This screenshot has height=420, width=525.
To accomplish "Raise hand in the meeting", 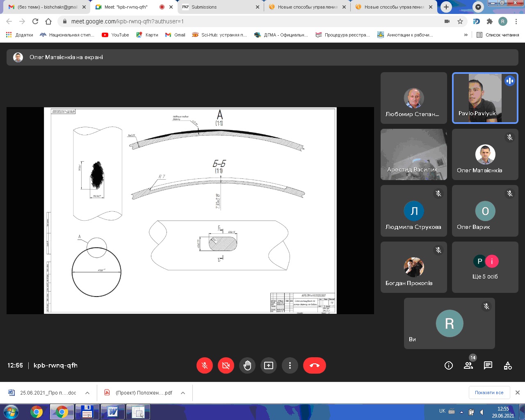I will [x=247, y=365].
